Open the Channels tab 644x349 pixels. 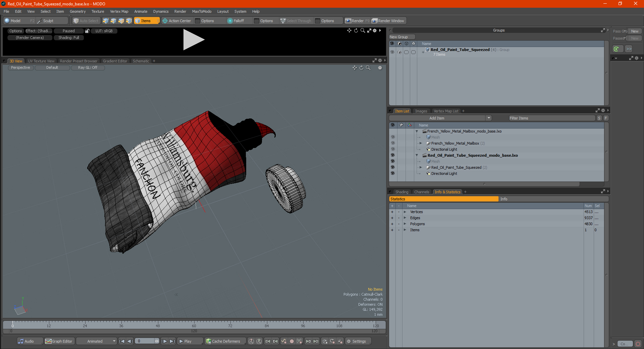coord(421,192)
